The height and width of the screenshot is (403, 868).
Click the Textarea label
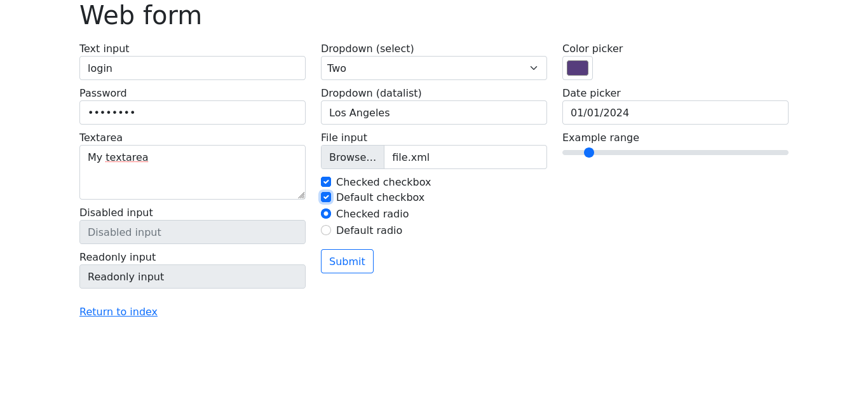pos(101,137)
